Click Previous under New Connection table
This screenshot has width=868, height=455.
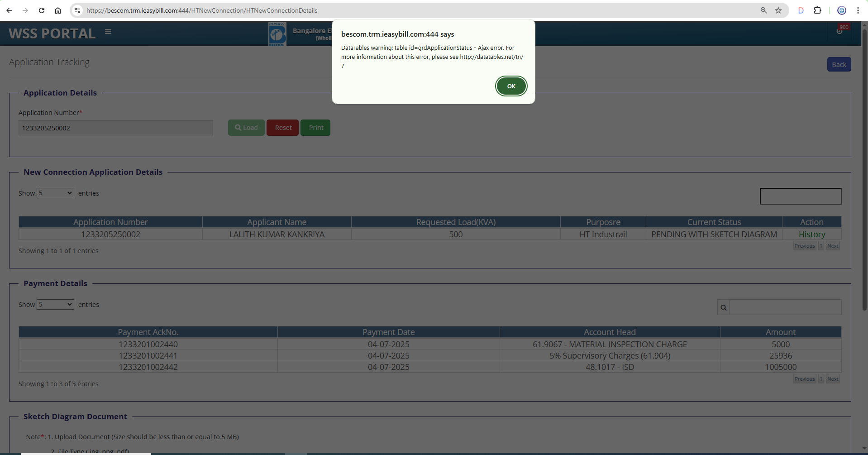[x=805, y=246]
